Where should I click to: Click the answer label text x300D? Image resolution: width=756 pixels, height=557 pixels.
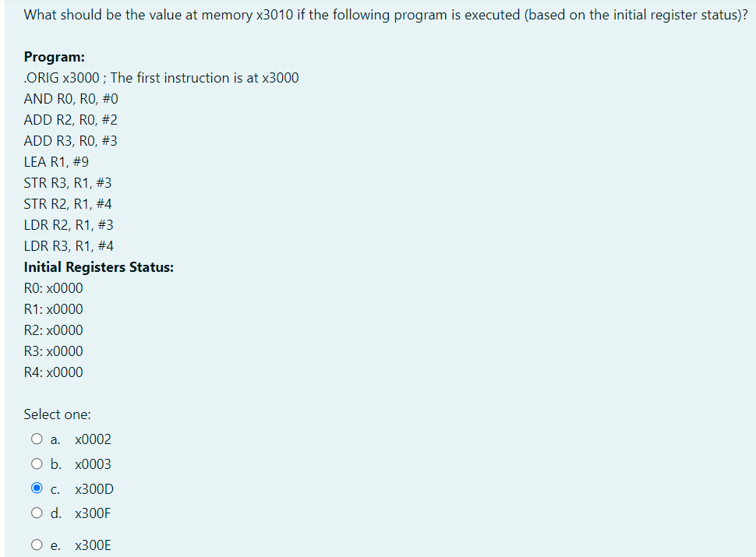tap(94, 488)
